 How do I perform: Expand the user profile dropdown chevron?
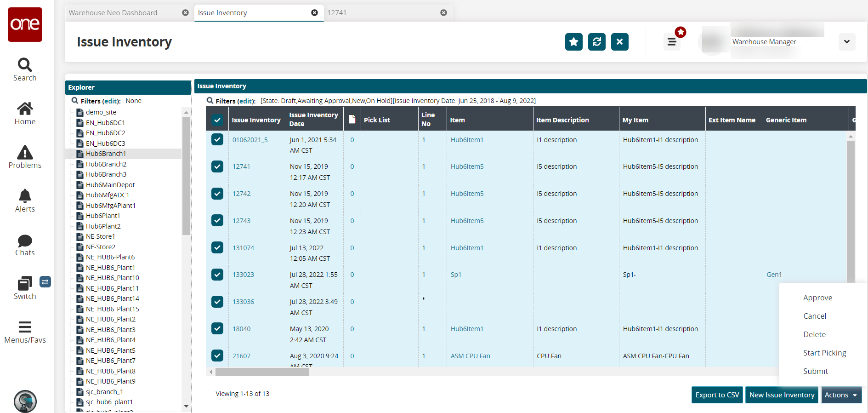[846, 42]
